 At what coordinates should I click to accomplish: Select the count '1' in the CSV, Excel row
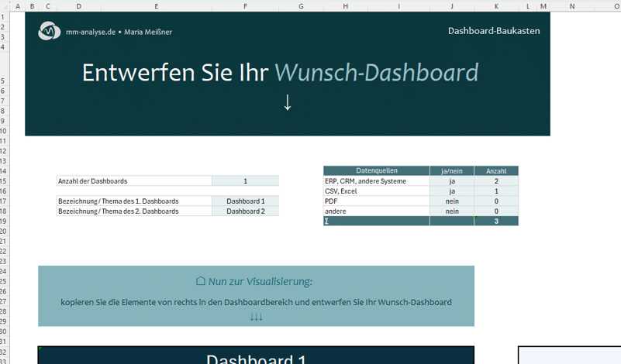click(x=496, y=191)
